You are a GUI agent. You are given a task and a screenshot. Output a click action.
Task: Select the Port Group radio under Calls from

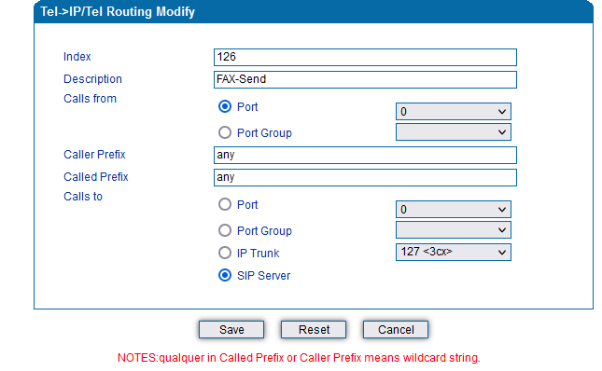click(x=225, y=132)
